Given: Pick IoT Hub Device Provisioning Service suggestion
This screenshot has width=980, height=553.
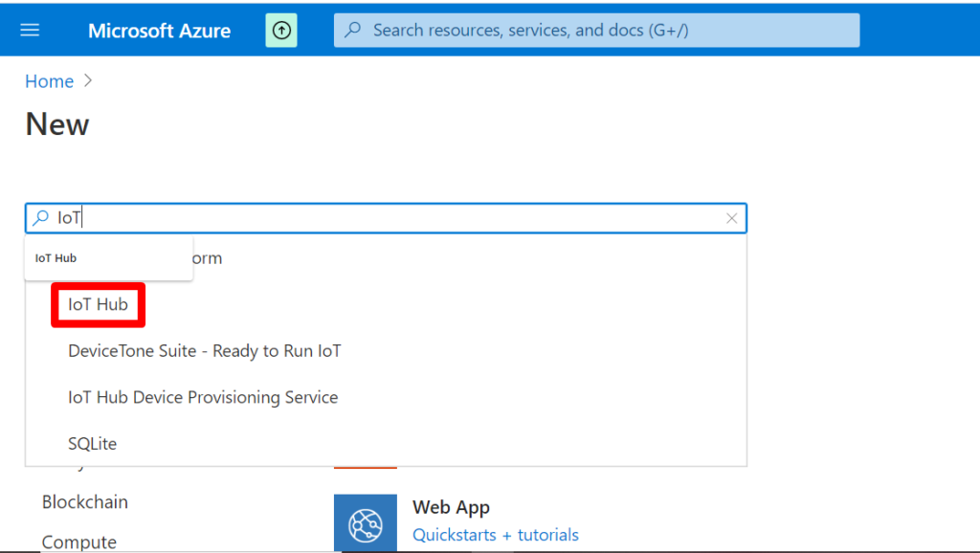Looking at the screenshot, I should (x=203, y=397).
